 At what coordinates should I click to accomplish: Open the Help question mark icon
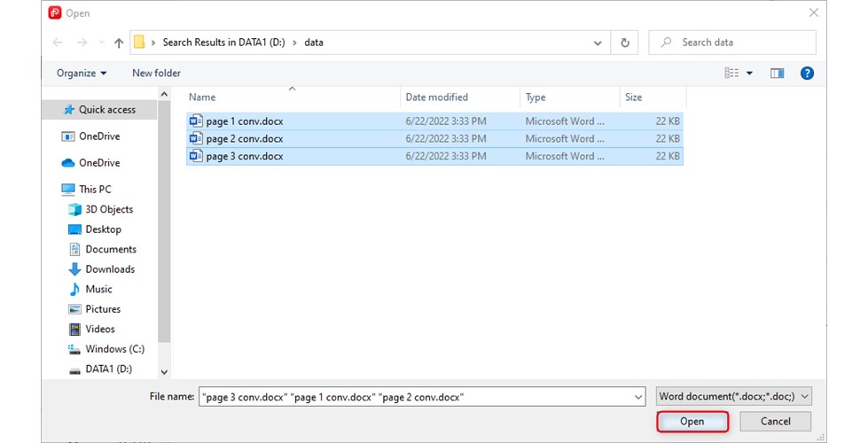(x=807, y=74)
